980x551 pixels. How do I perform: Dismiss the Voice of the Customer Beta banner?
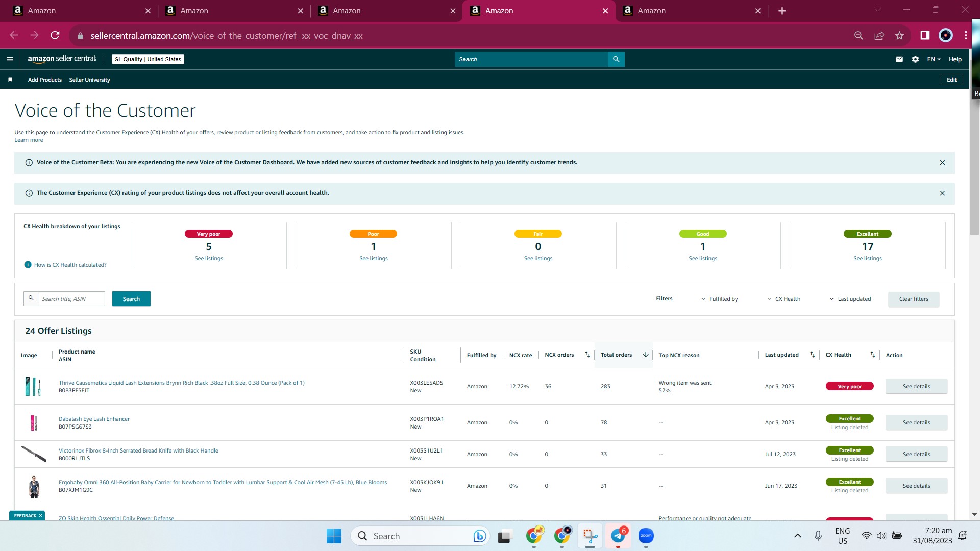point(942,163)
